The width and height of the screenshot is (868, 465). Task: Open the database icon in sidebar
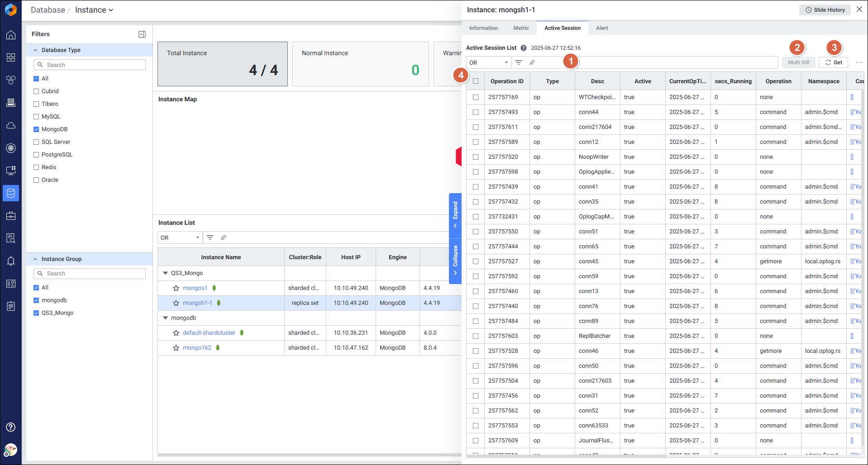pos(11,193)
